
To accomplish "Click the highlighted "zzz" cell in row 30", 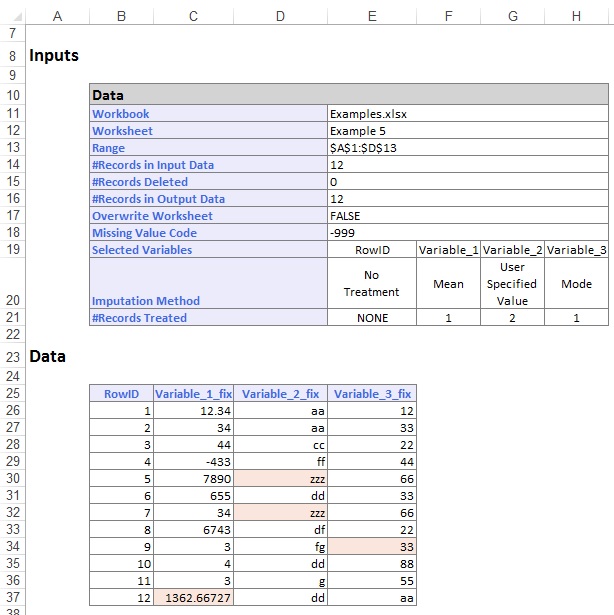I will (x=280, y=478).
